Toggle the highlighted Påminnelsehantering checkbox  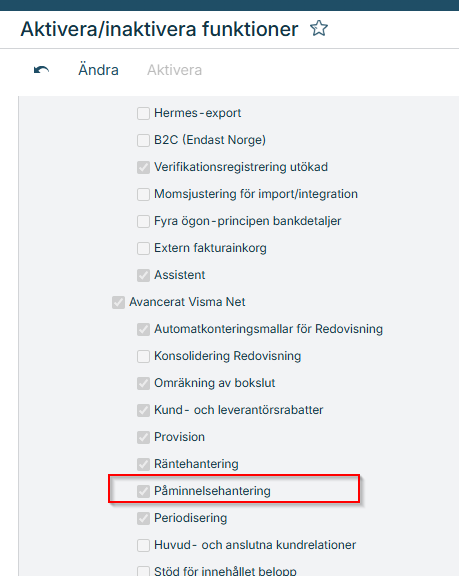pos(143,491)
